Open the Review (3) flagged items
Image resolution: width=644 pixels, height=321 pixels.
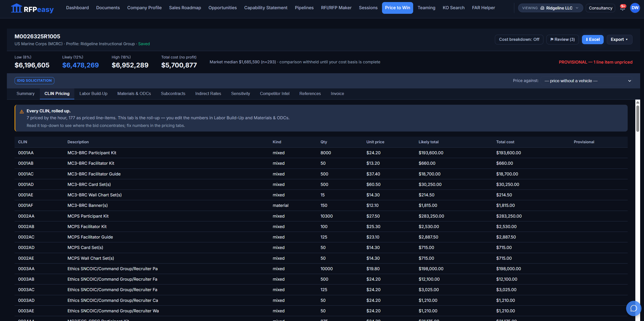tap(563, 40)
